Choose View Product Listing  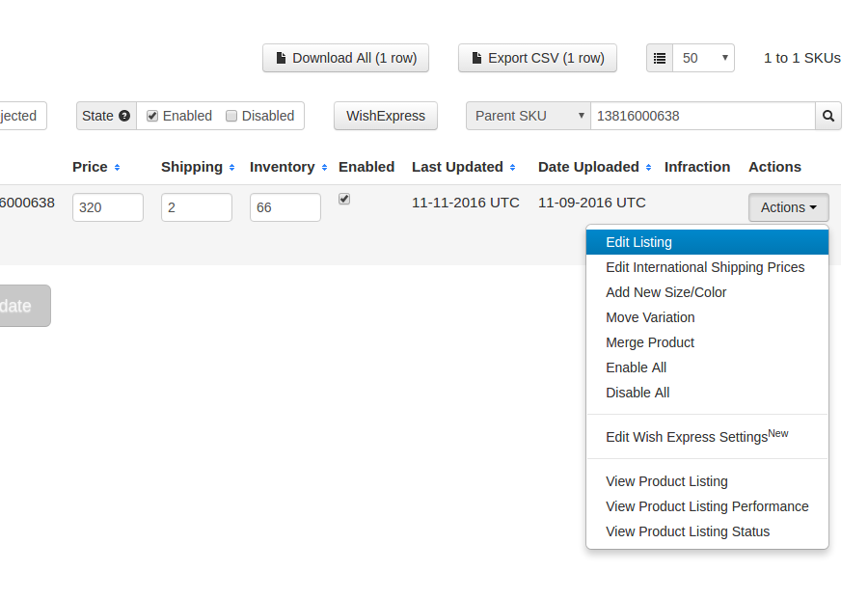click(x=708, y=481)
